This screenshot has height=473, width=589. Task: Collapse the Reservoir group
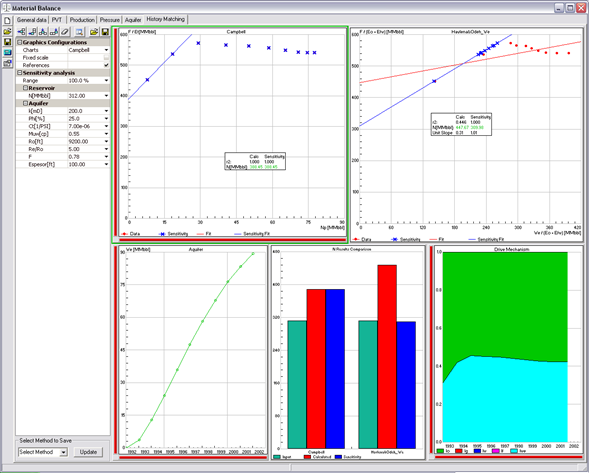coord(26,88)
